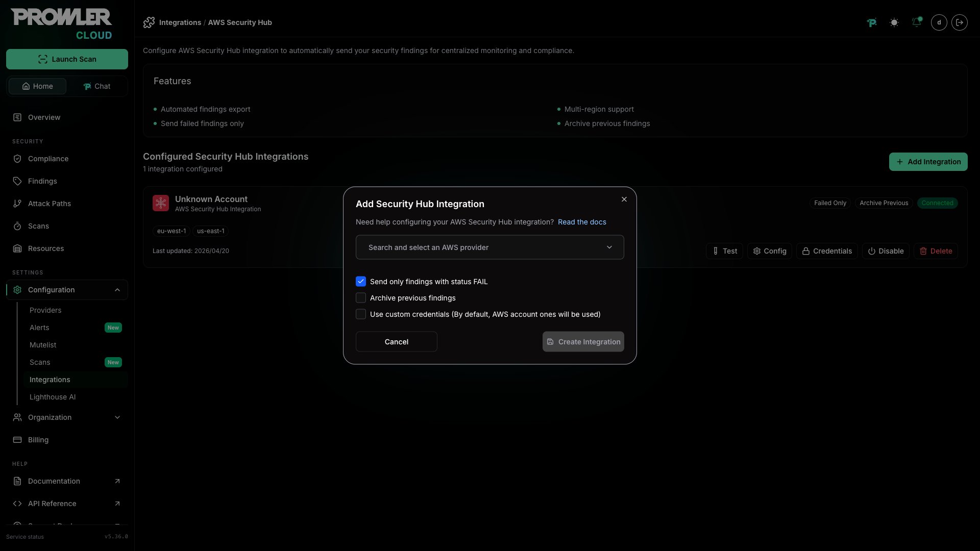Click the Create Integration button
The width and height of the screenshot is (980, 551).
(x=583, y=342)
